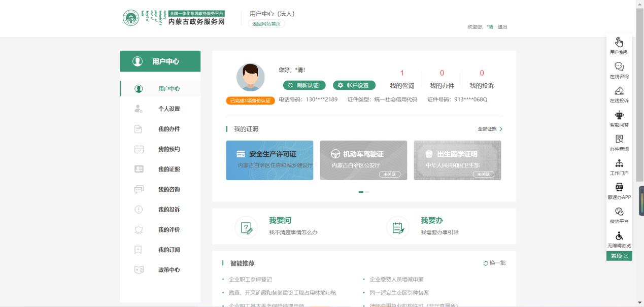Screen dimensions: 644x307
Task: Click the 工作门户 hierarchy icon
Action: (x=619, y=163)
